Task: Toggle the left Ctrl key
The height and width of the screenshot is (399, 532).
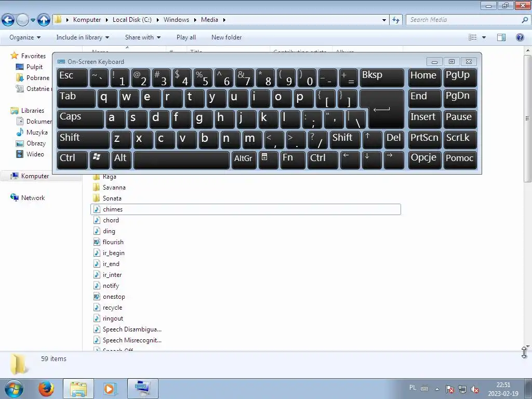Action: [72, 160]
